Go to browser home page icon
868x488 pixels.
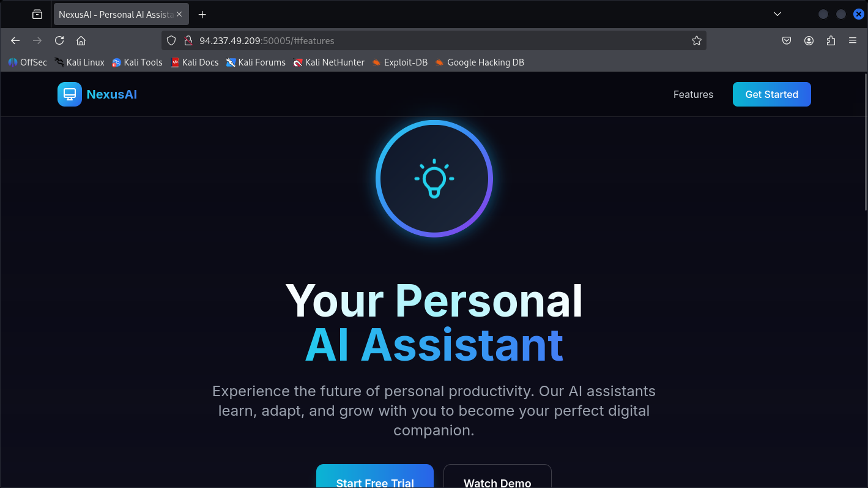[x=81, y=40]
